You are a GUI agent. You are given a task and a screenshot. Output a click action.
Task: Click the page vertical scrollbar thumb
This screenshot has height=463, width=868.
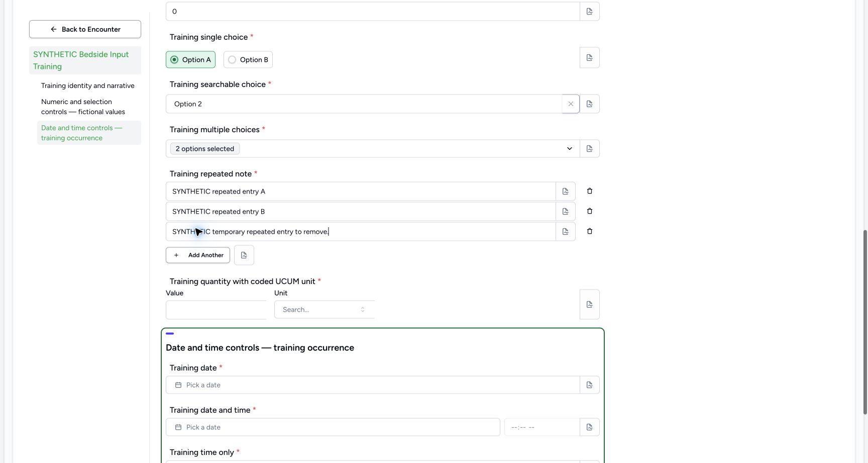[865, 322]
